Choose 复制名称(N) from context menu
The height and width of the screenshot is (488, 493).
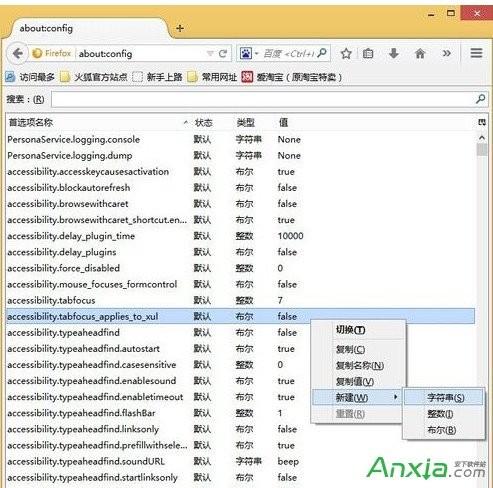(x=358, y=366)
